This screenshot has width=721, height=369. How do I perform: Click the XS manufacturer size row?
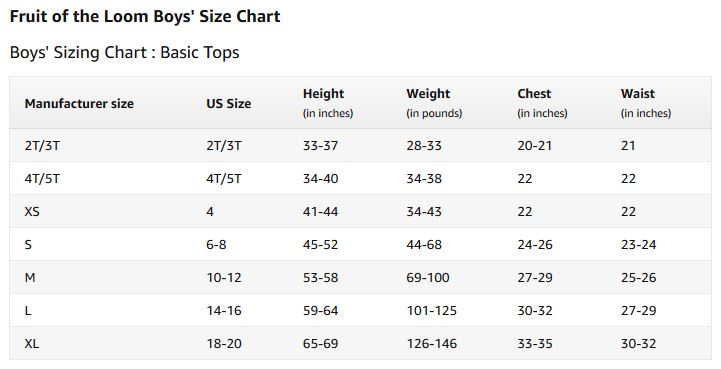pos(360,212)
